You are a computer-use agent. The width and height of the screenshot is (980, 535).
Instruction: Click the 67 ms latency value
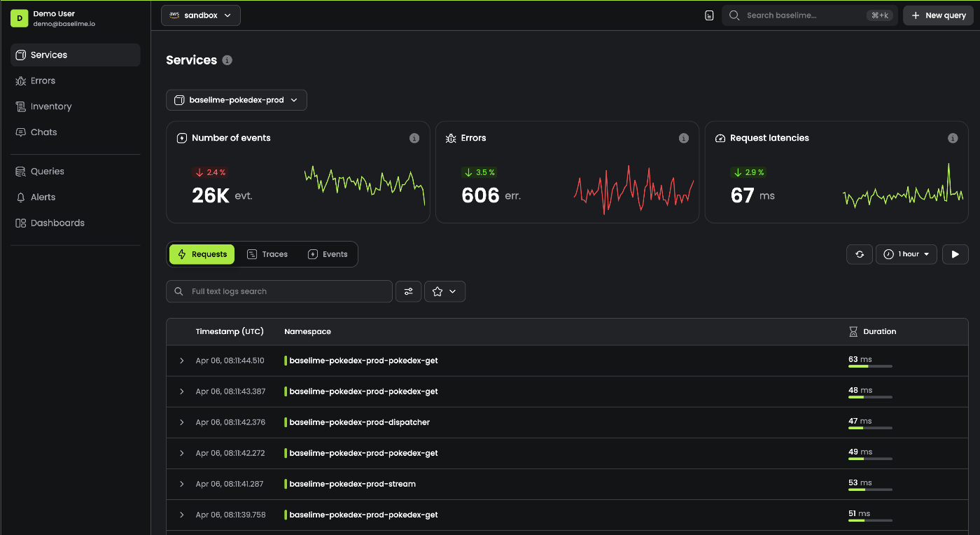(x=752, y=195)
